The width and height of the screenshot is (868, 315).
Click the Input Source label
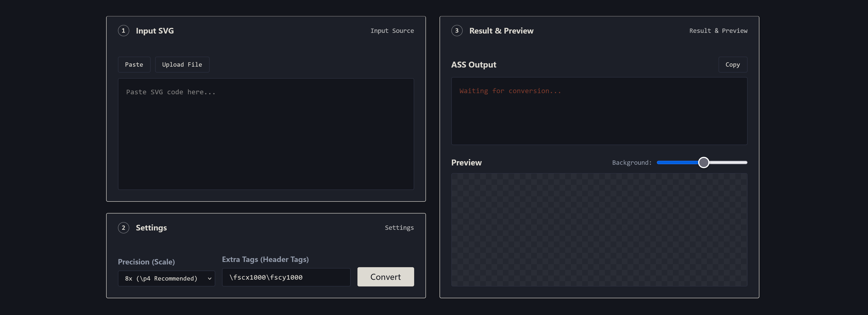(392, 31)
